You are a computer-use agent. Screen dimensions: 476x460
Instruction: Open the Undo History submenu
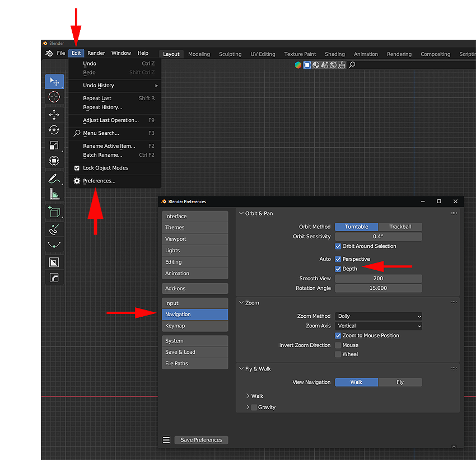click(x=115, y=86)
